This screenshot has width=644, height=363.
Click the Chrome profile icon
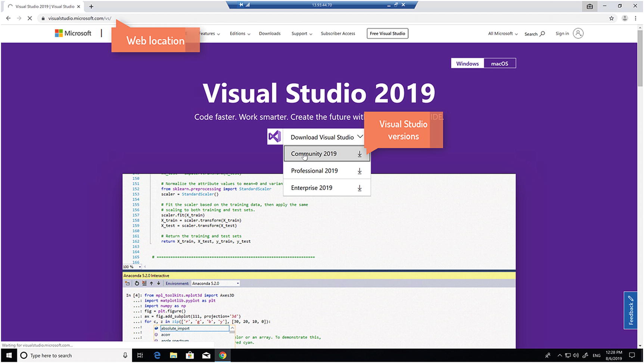(x=625, y=18)
